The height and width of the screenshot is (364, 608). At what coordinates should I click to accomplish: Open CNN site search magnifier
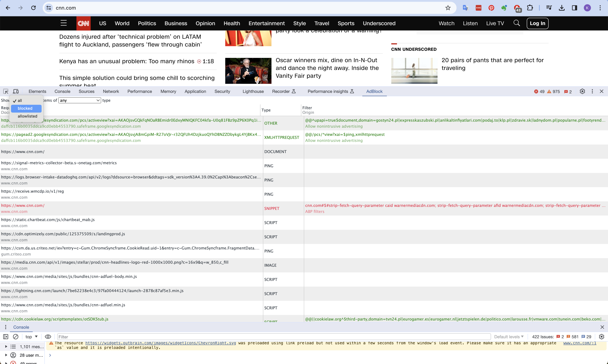point(517,23)
